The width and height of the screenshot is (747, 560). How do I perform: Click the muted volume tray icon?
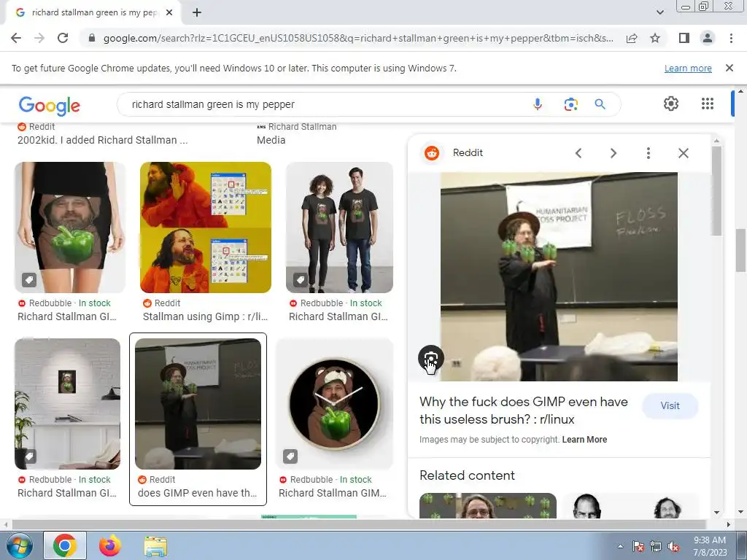673,547
